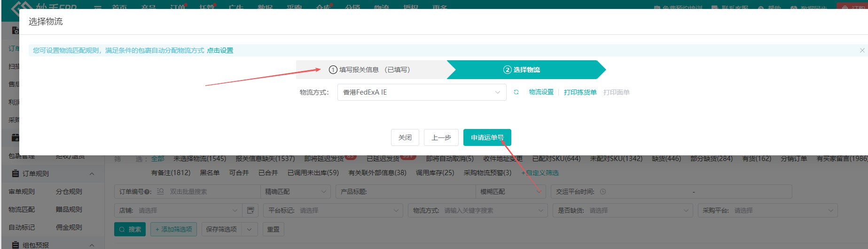This screenshot has height=249, width=868.
Task: Open the 模糊匹配 dropdown
Action: (x=511, y=192)
